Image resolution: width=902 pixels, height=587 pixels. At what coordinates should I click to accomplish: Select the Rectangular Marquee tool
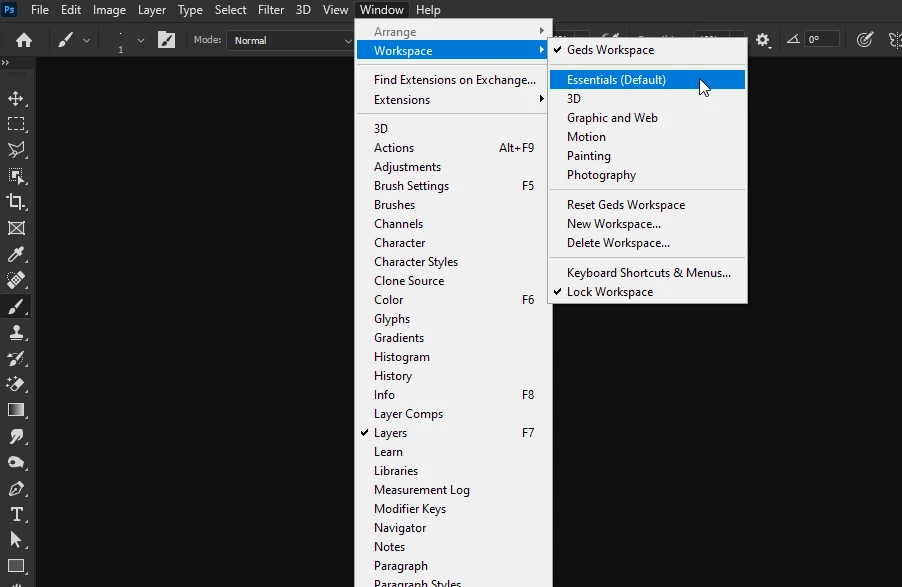16,124
